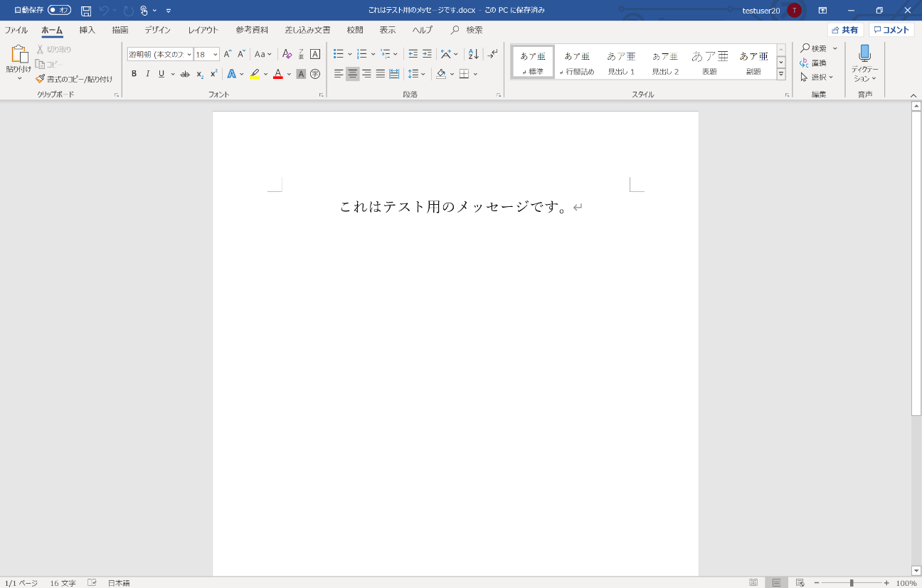Screen dimensions: 922x588
Task: Apply subscript formatting
Action: [200, 74]
